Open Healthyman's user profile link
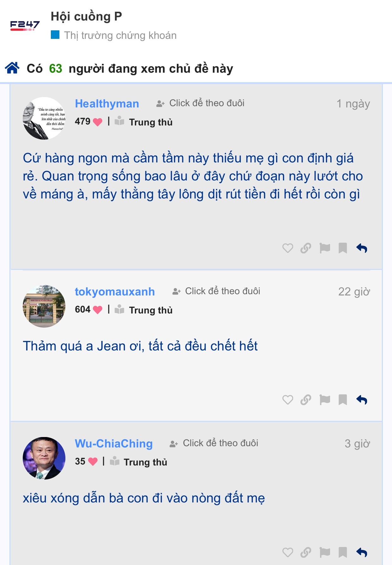The width and height of the screenshot is (392, 565). (x=107, y=104)
